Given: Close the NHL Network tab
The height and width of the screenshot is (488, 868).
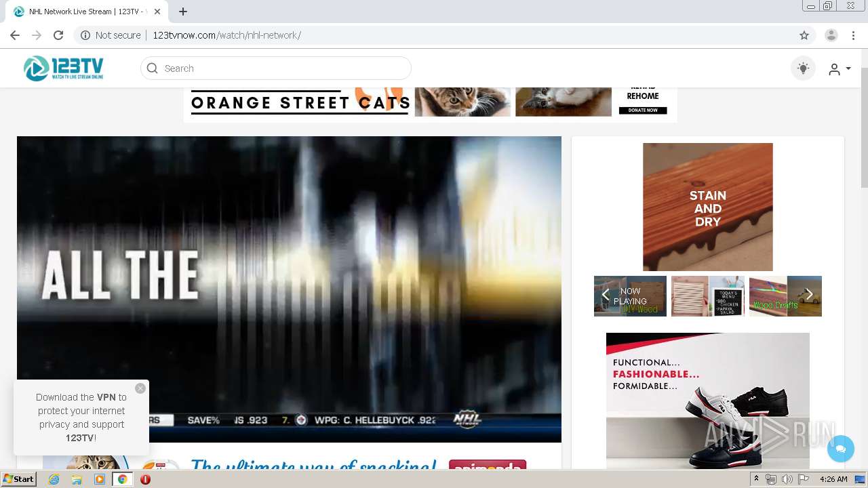Looking at the screenshot, I should pyautogui.click(x=157, y=12).
